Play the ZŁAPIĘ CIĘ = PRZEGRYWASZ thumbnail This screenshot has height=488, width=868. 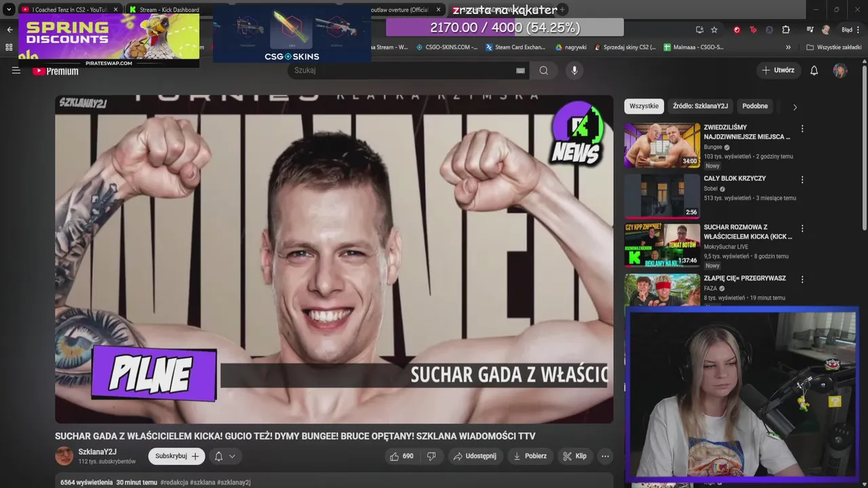pos(662,290)
